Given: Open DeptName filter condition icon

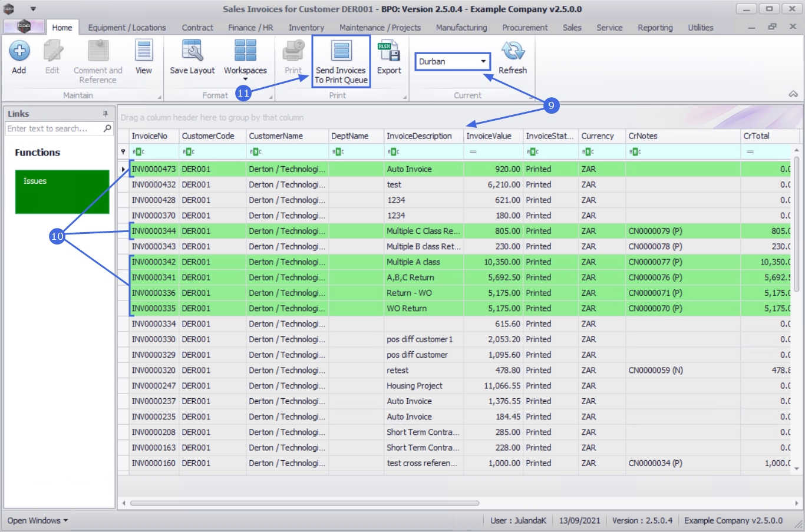Looking at the screenshot, I should tap(338, 152).
